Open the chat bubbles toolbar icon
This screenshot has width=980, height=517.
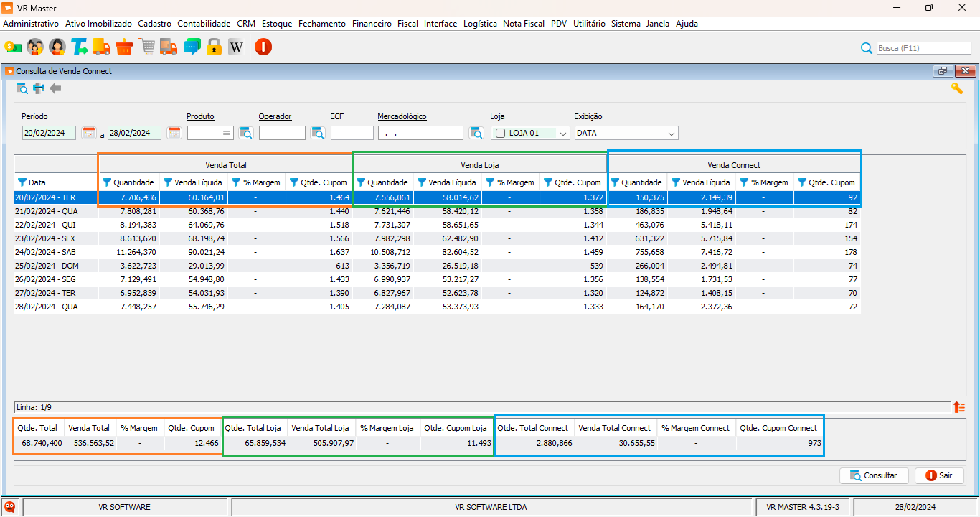(x=192, y=47)
